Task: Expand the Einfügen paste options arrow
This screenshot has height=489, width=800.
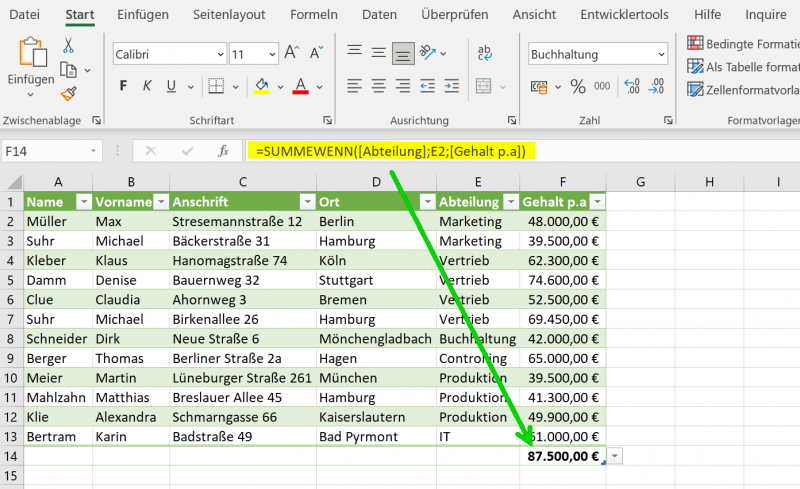Action: [31, 95]
